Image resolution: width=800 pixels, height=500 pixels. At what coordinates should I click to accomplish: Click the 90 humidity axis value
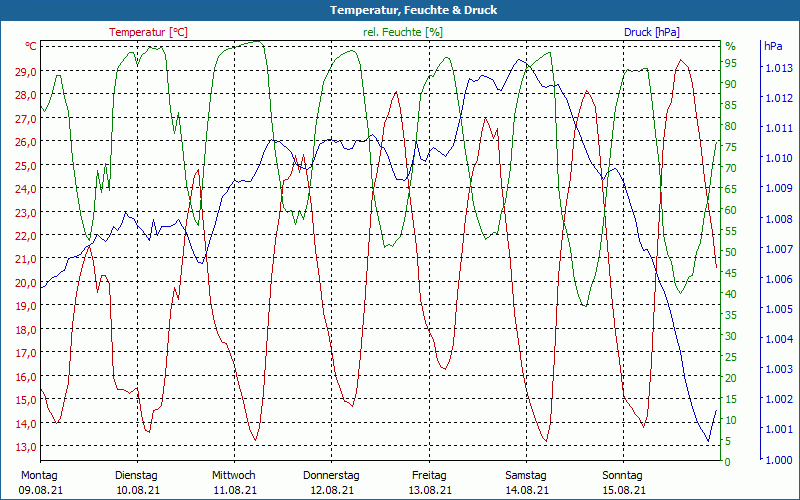[731, 84]
